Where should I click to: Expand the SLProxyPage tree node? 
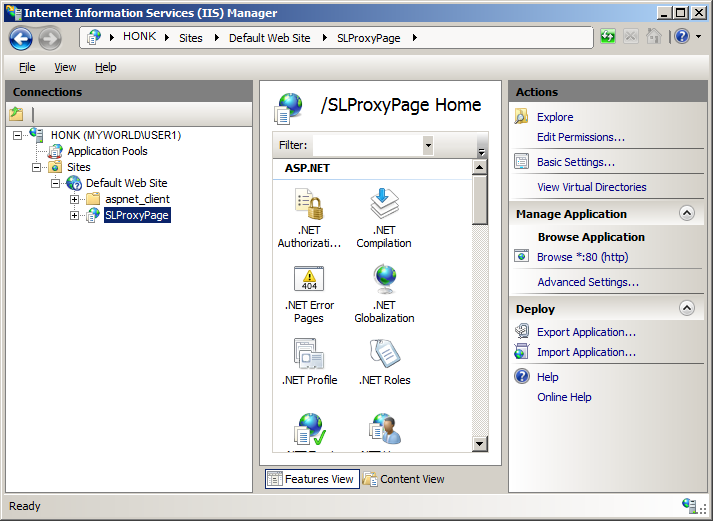[75, 215]
